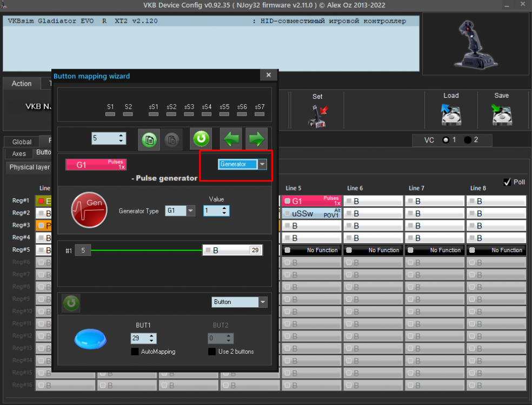This screenshot has height=405, width=532.
Task: Click the #1 source box labeled 5
Action: click(x=83, y=251)
